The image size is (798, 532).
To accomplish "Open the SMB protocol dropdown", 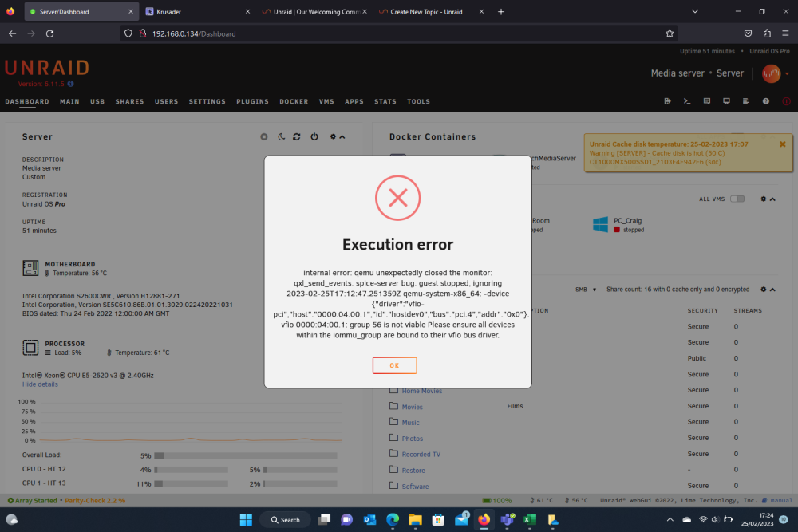I will 586,290.
